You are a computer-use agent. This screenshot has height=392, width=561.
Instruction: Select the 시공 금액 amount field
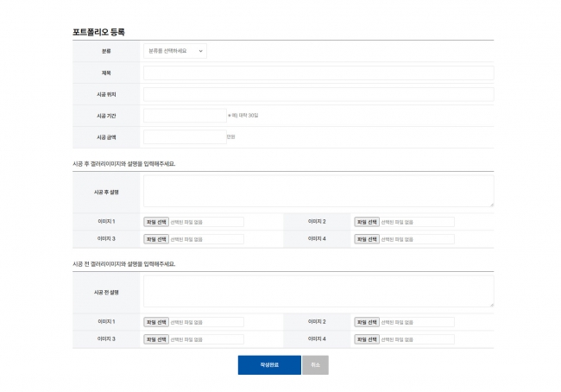[185, 136]
